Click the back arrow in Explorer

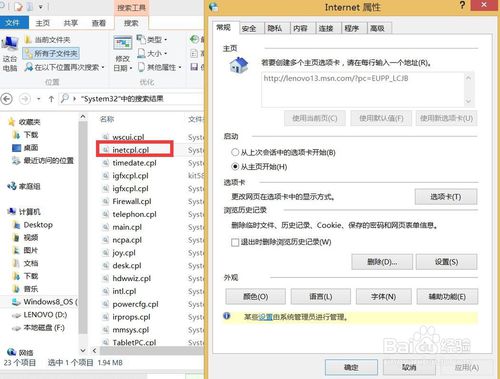click(7, 99)
